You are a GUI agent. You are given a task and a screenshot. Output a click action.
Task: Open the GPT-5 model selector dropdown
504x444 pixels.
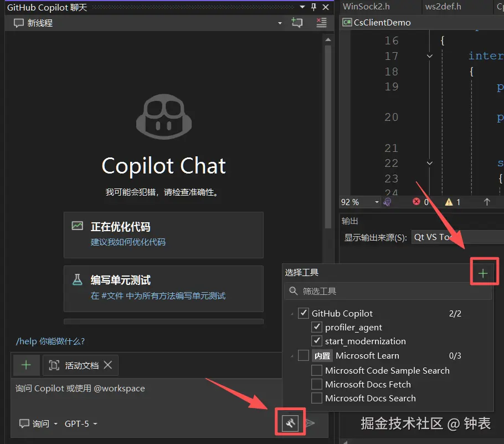click(81, 423)
